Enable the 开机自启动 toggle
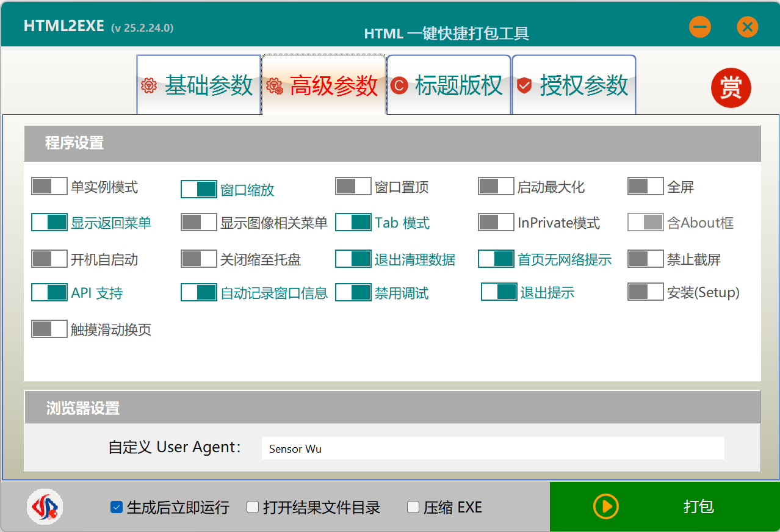780x532 pixels. coord(49,259)
